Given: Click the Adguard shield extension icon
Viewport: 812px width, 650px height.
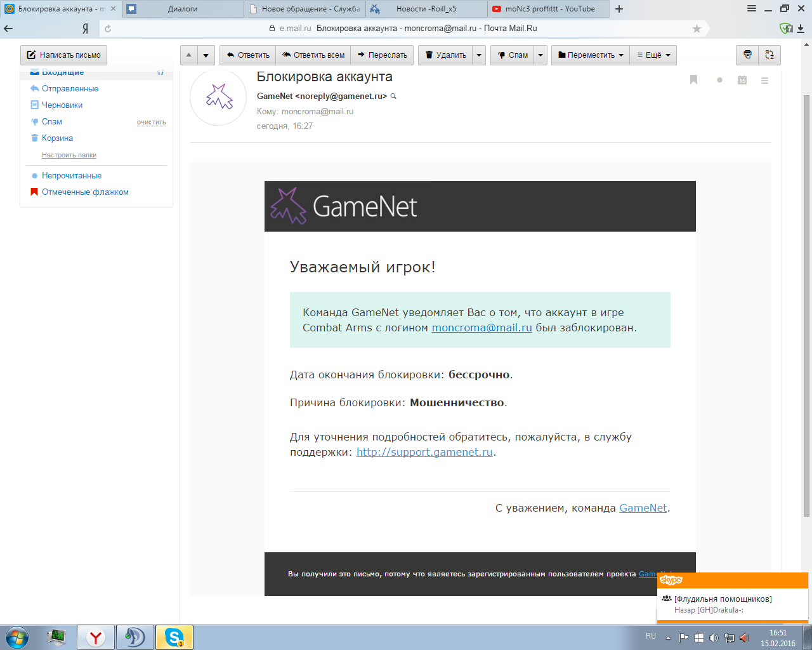Looking at the screenshot, I should point(785,29).
